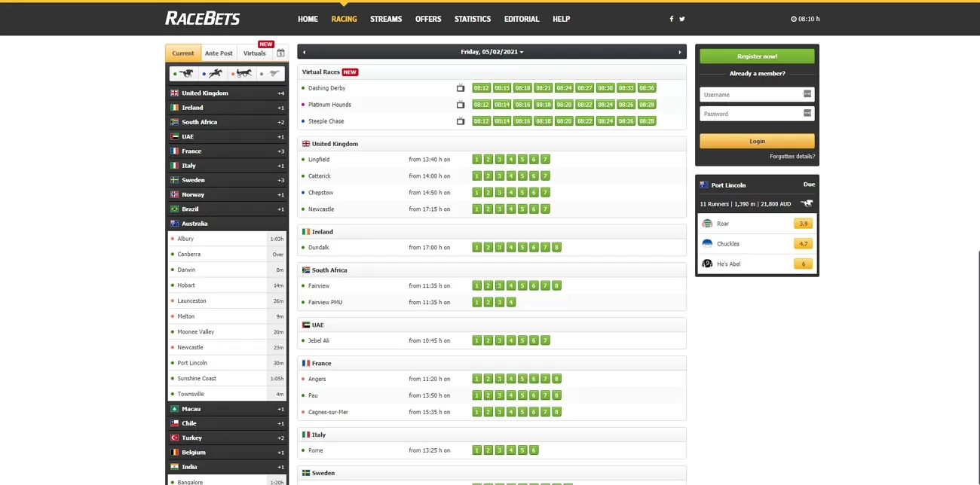Open RaceBets Twitter page icon
Image resolution: width=980 pixels, height=485 pixels.
682,19
